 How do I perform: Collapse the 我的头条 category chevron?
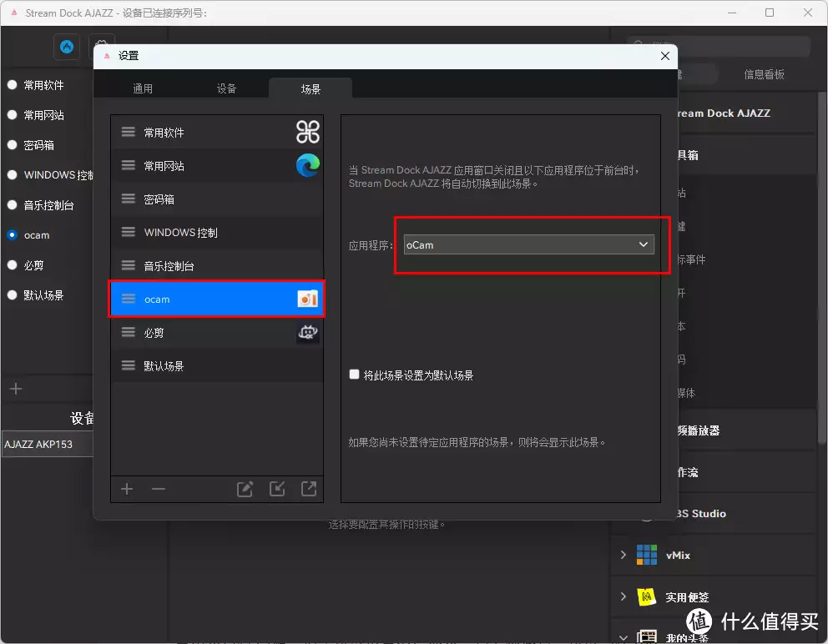(624, 637)
